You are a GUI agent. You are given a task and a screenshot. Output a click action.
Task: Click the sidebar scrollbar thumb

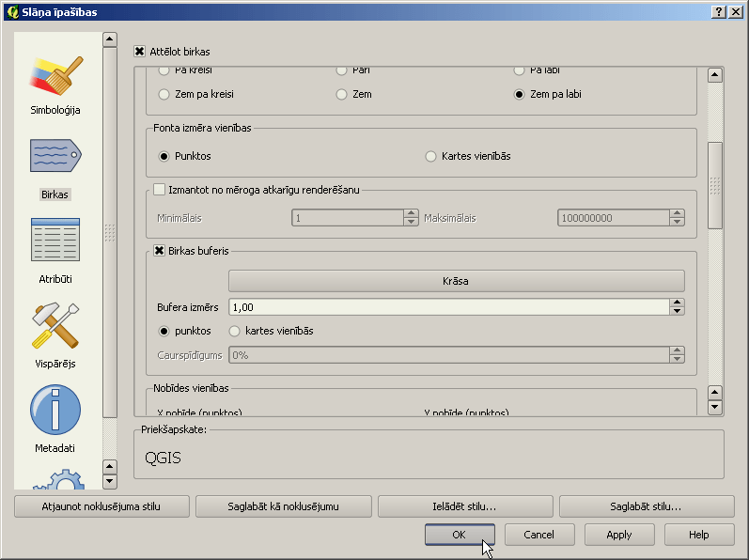click(x=110, y=232)
